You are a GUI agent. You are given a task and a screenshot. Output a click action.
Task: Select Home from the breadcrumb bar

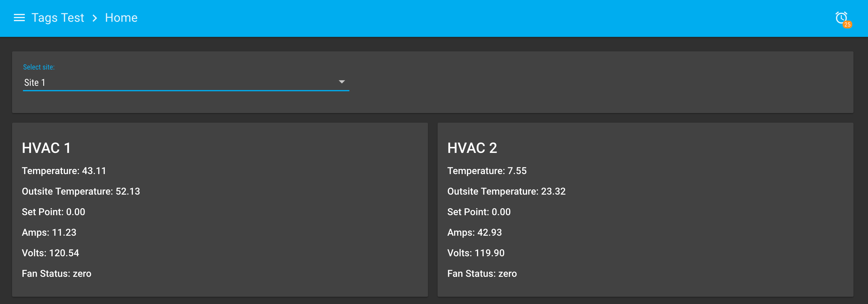(x=121, y=18)
